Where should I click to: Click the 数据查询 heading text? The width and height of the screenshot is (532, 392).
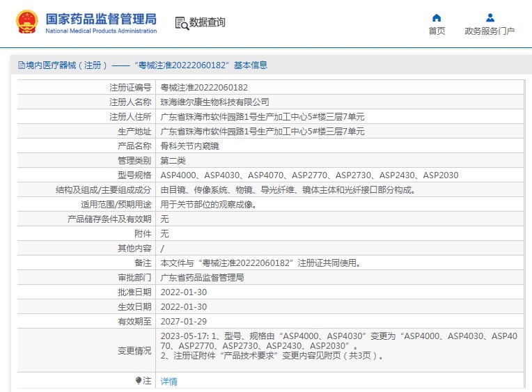click(207, 22)
